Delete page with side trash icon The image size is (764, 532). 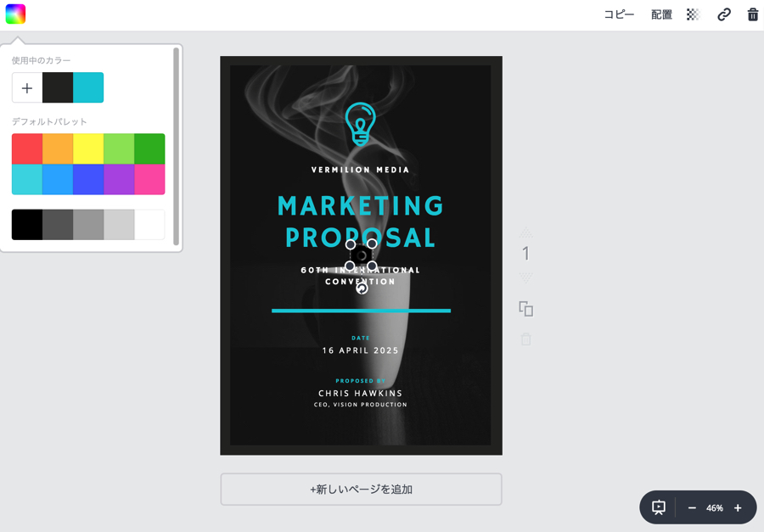(525, 339)
